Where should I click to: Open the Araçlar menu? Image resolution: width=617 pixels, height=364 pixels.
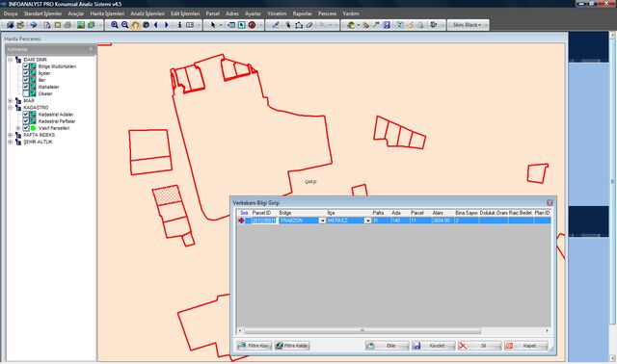click(76, 13)
